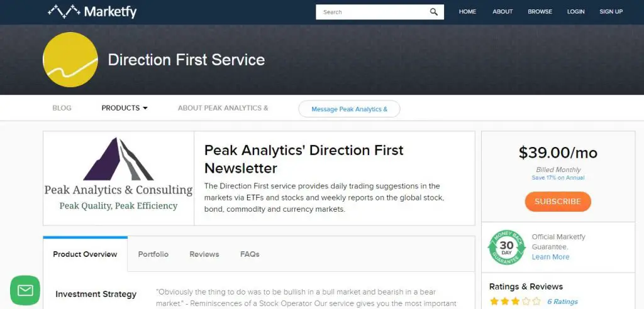The width and height of the screenshot is (644, 309).
Task: Open the BROWSE nav item
Action: (540, 12)
